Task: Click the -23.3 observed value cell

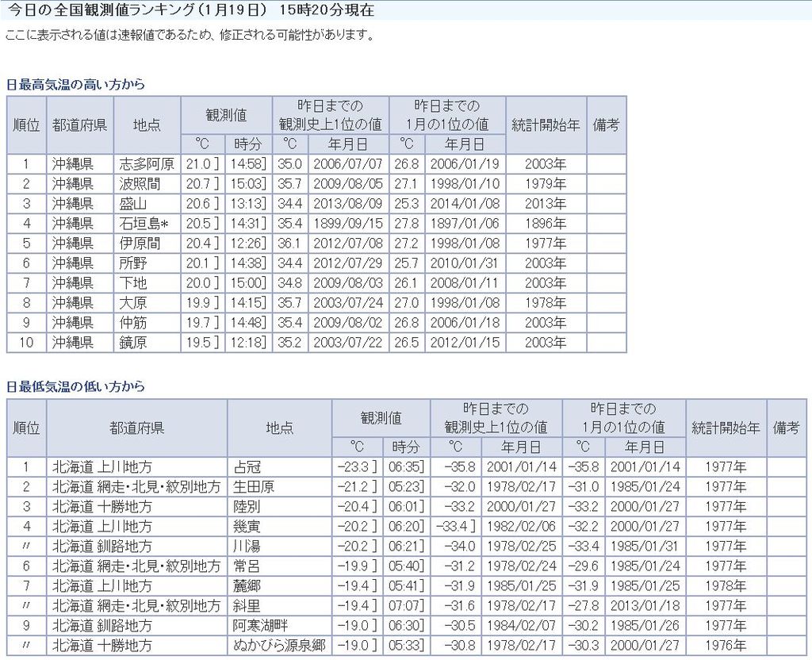Action: [356, 467]
